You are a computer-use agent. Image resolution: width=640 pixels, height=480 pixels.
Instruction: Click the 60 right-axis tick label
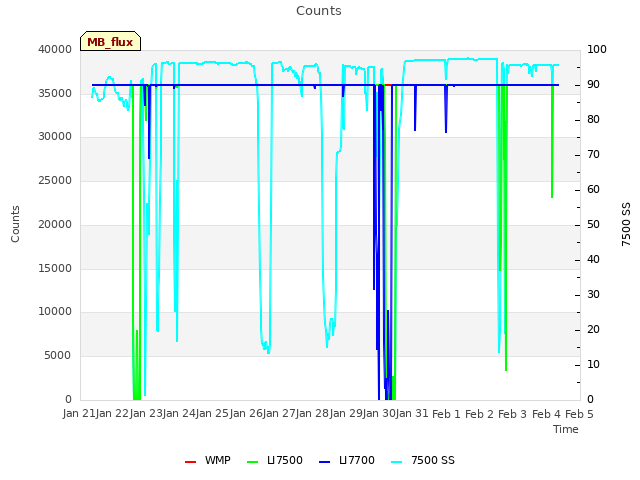tap(593, 189)
